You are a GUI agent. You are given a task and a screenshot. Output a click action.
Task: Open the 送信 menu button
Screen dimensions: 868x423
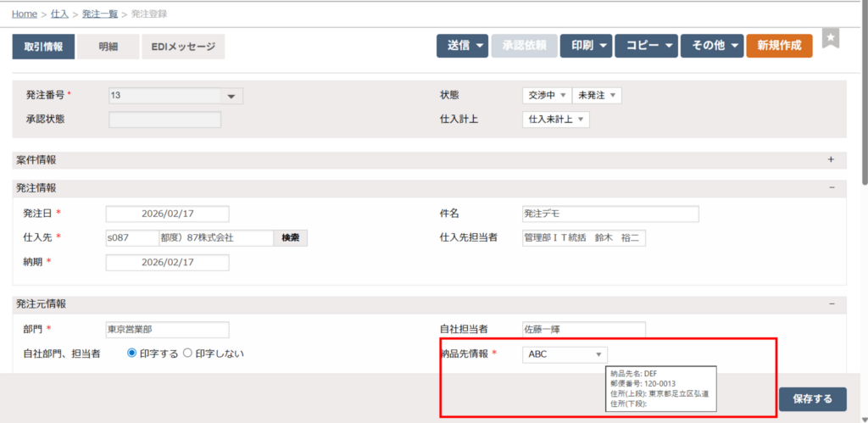click(x=462, y=46)
